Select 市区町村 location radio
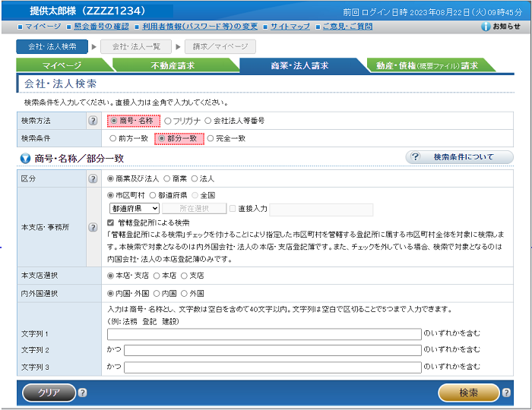The width and height of the screenshot is (532, 410). point(110,195)
